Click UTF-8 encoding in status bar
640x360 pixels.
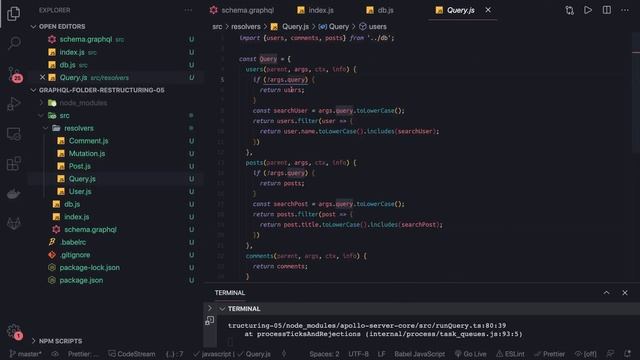[x=358, y=354]
